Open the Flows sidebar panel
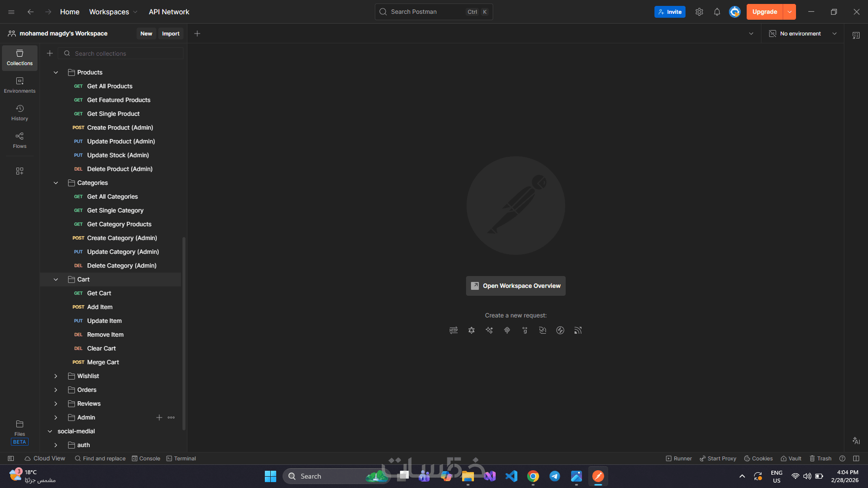Image resolution: width=868 pixels, height=488 pixels. point(20,140)
